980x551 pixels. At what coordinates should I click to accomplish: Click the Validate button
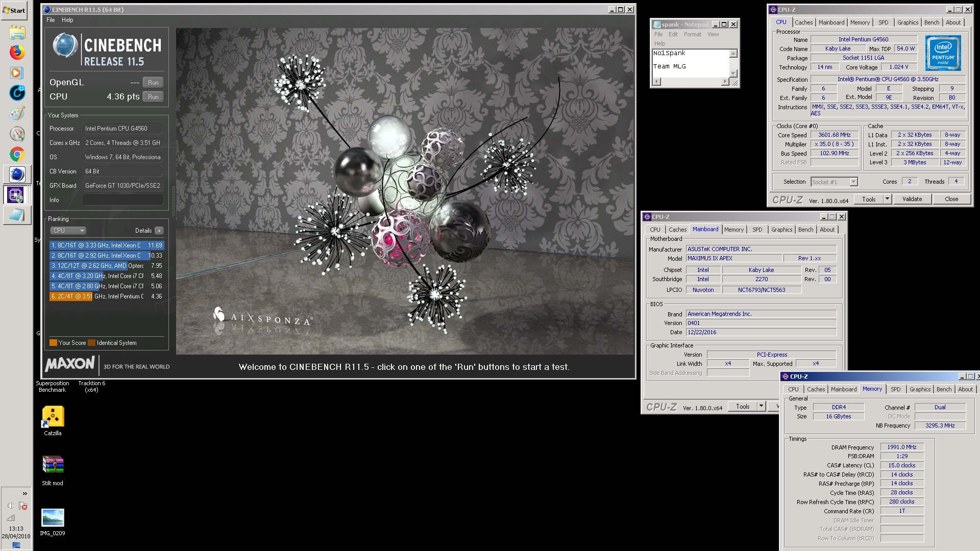coord(912,199)
